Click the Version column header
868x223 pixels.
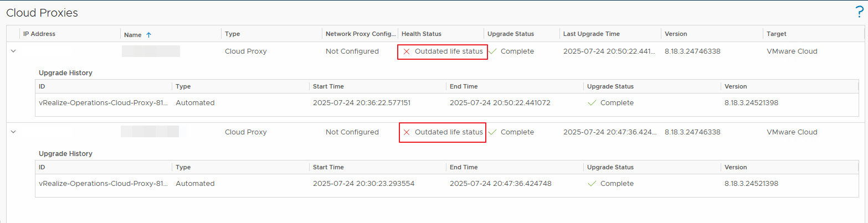675,34
